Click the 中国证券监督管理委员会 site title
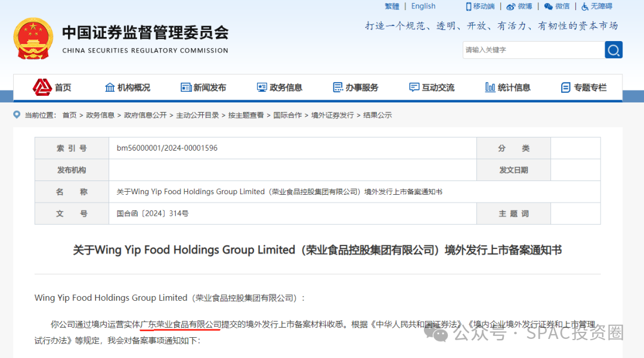This screenshot has height=358, width=644. tap(145, 33)
